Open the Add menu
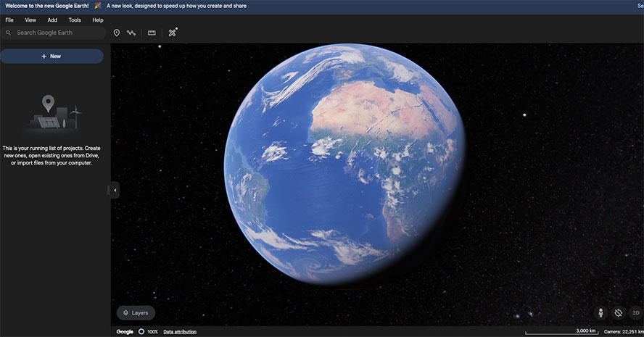Screen dimensions: 644x337 coord(52,20)
